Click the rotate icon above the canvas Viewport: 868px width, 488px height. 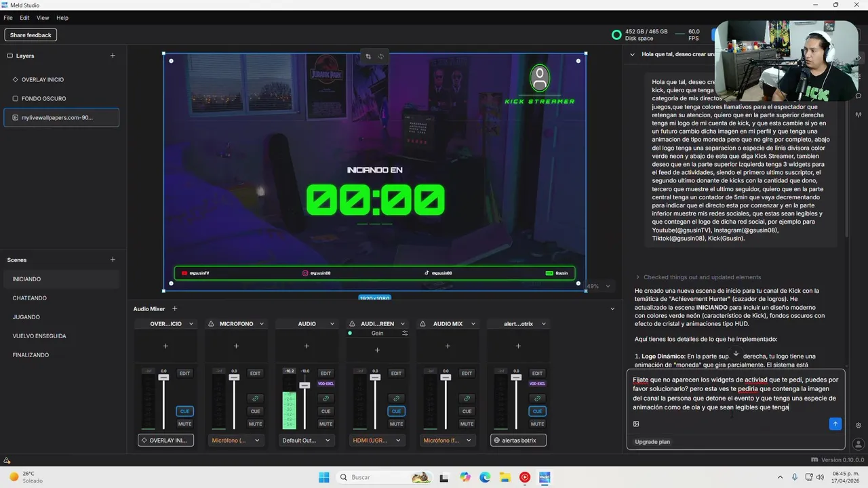381,56
